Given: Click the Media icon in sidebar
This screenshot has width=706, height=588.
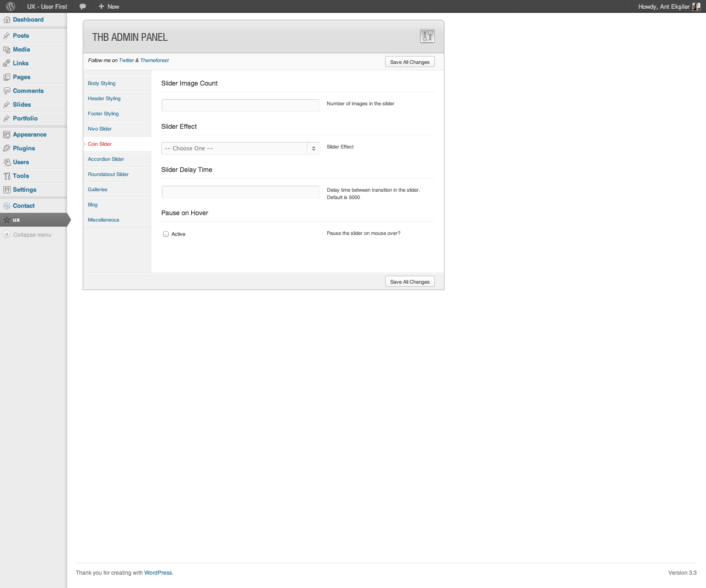Looking at the screenshot, I should click(6, 50).
